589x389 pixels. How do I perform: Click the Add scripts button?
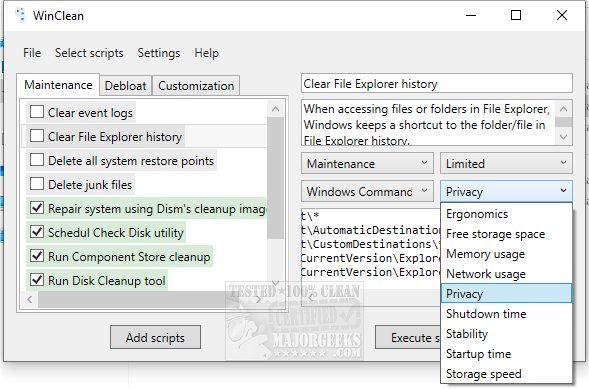[155, 338]
